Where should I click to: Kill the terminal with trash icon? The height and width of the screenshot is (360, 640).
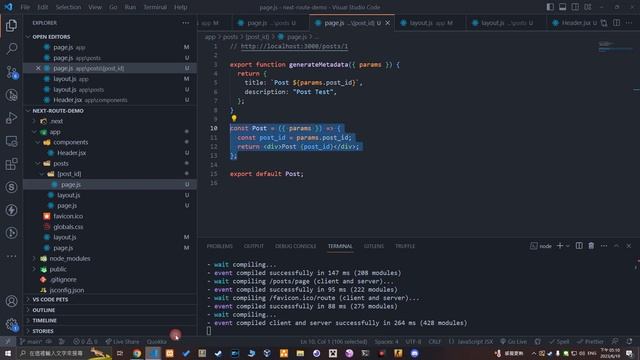(591, 246)
